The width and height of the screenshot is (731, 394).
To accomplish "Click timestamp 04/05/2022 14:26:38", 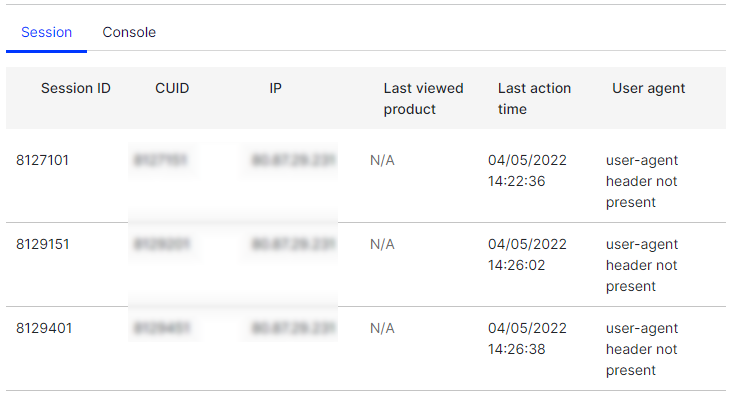I will 527,338.
